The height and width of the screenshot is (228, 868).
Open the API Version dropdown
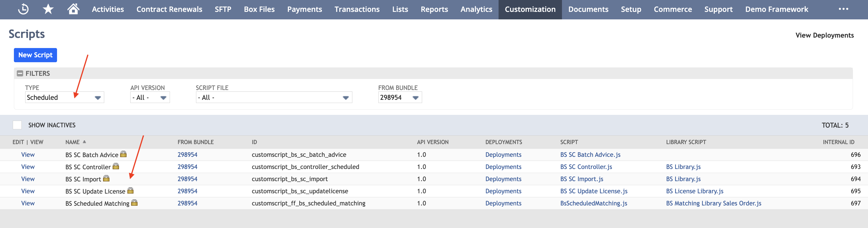point(150,97)
